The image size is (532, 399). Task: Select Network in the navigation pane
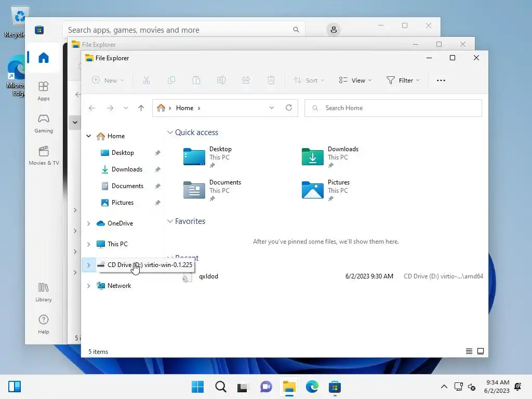(x=119, y=286)
